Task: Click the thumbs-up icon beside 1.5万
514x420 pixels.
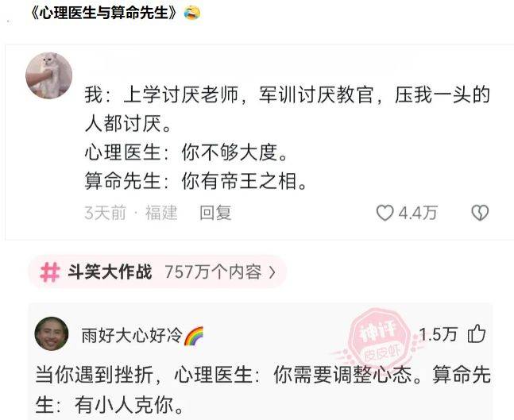Action: (x=477, y=333)
